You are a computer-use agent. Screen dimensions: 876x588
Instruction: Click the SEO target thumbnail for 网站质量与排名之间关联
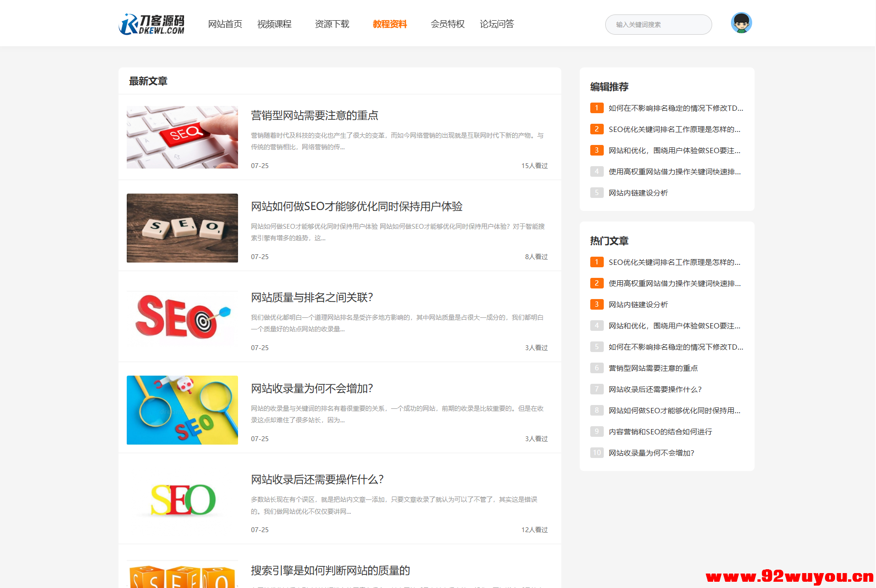coord(182,318)
